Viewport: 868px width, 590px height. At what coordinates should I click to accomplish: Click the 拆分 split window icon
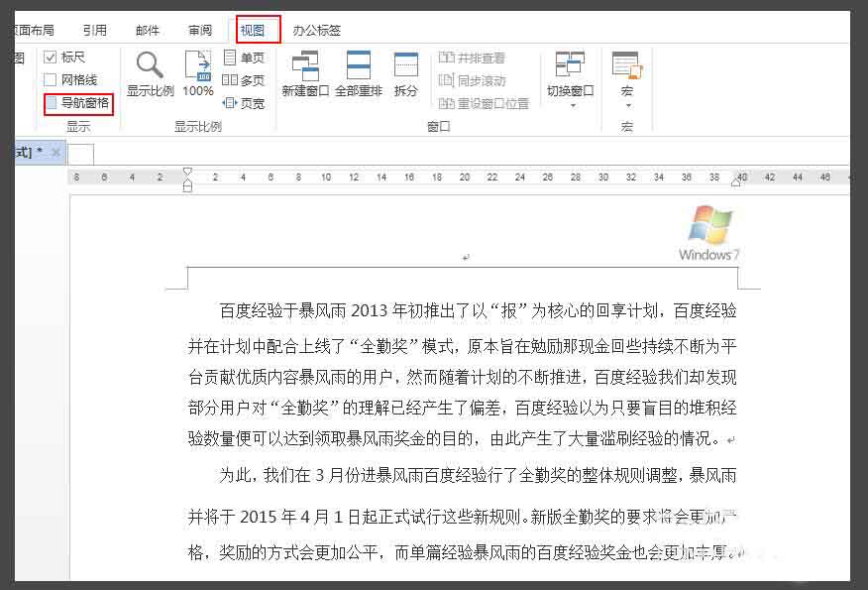[406, 74]
